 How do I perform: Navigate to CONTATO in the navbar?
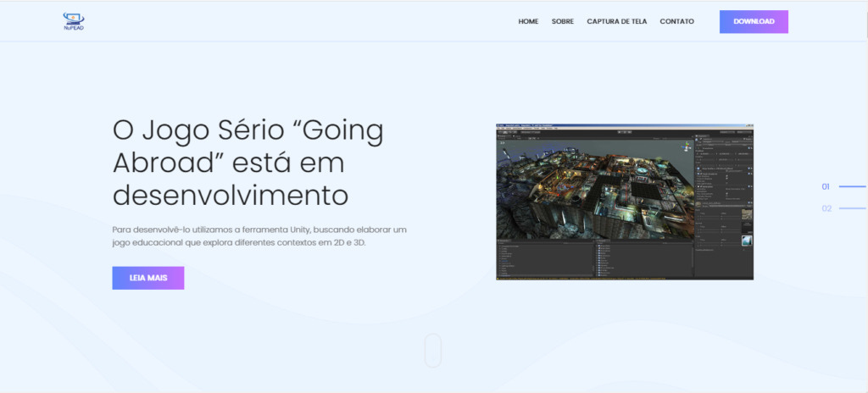676,21
